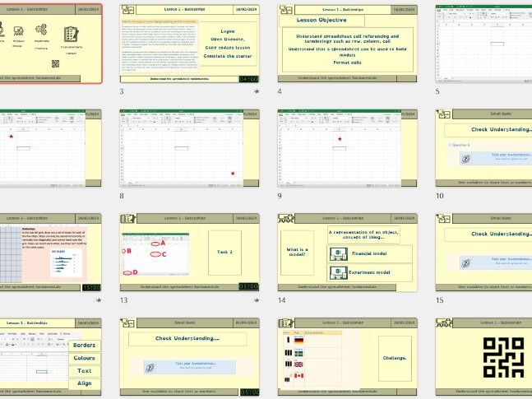The width and height of the screenshot is (532, 399).
Task: Select Check Understanding slide 15
Action: click(483, 253)
